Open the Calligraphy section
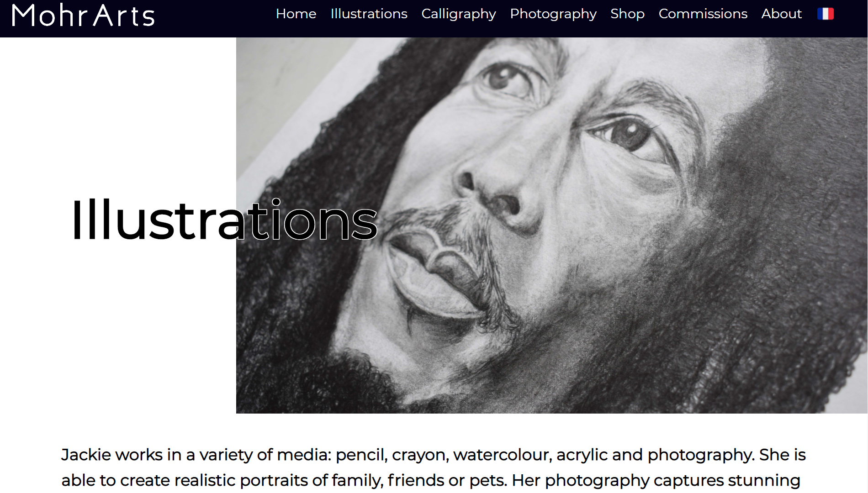868x493 pixels. click(x=459, y=14)
